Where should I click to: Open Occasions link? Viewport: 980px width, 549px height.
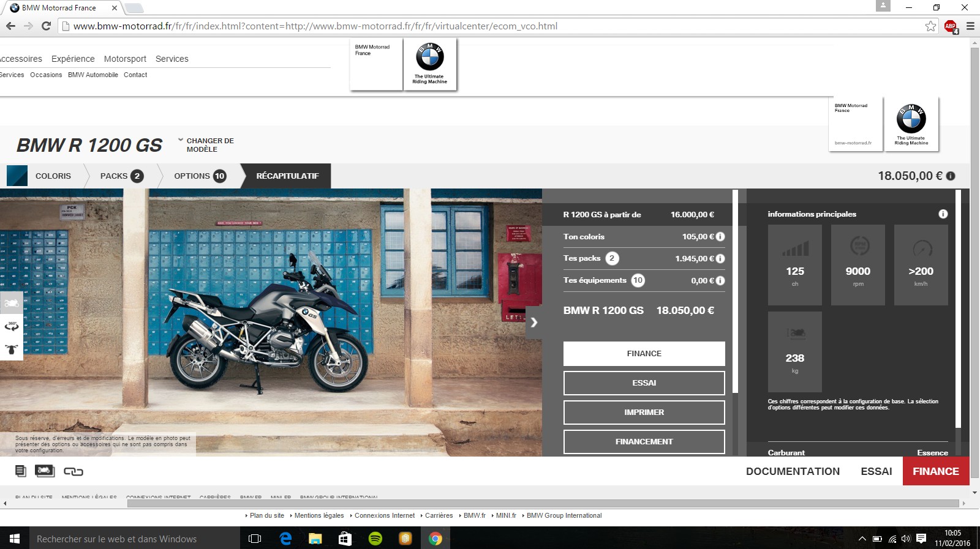coord(46,75)
